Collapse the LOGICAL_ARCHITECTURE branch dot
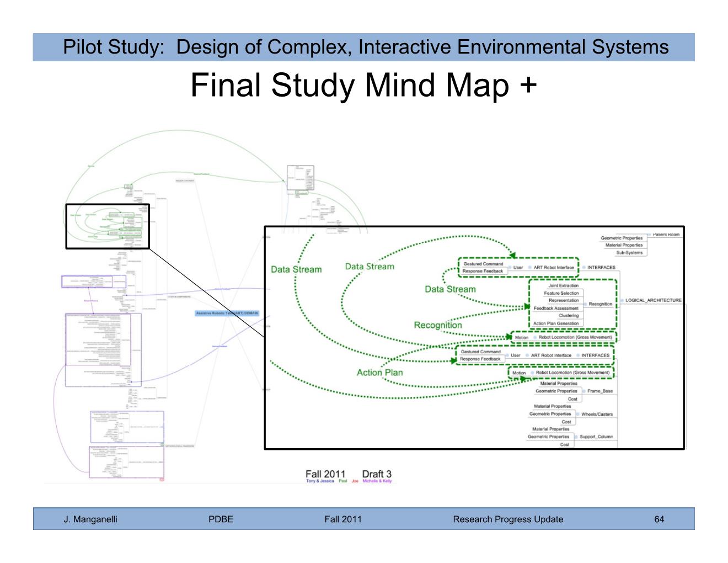The width and height of the screenshot is (728, 563). pyautogui.click(x=621, y=301)
